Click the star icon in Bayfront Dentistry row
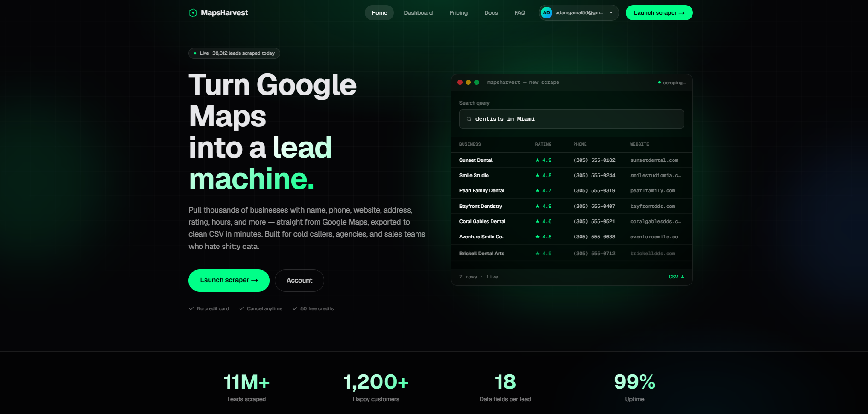 pos(537,206)
